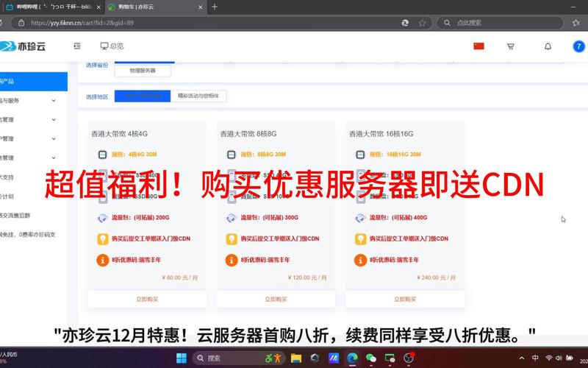Click the 香港大带宽 4核4G title

click(x=120, y=134)
